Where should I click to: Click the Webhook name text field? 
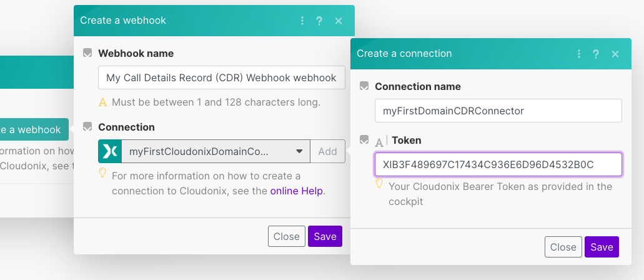pyautogui.click(x=221, y=78)
